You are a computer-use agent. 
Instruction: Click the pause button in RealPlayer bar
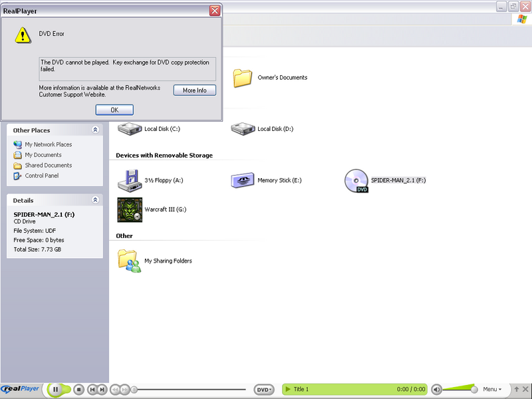coord(56,390)
